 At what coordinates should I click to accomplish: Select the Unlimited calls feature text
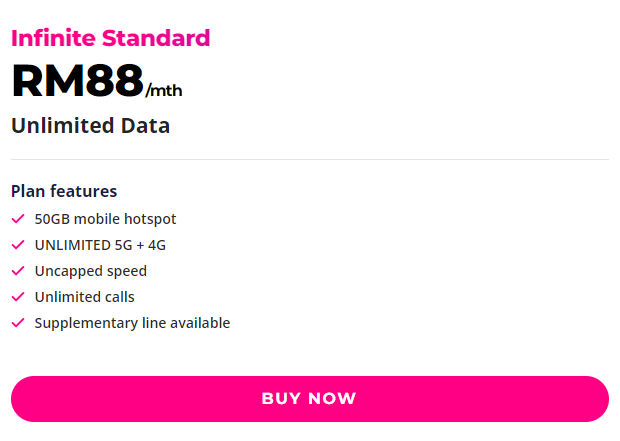85,297
